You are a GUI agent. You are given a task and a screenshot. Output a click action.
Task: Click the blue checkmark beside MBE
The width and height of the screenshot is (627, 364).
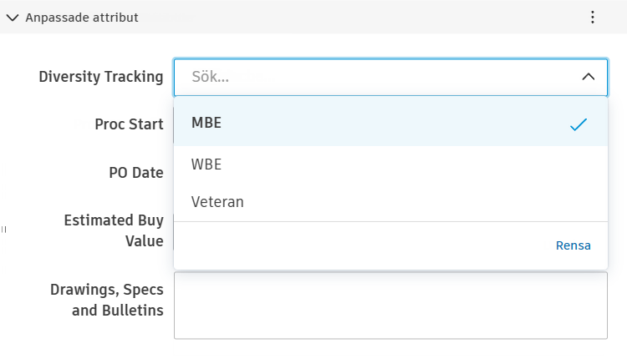click(579, 124)
